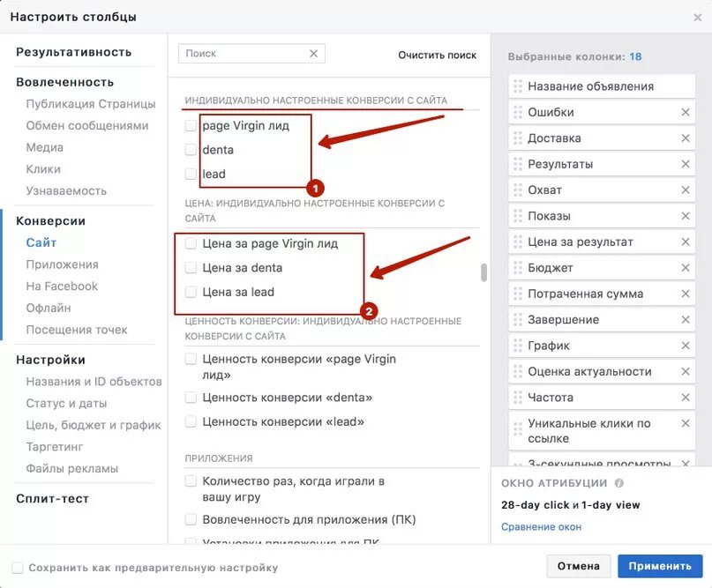Check the denta conversion checkbox
This screenshot has height=588, width=712.
point(191,149)
